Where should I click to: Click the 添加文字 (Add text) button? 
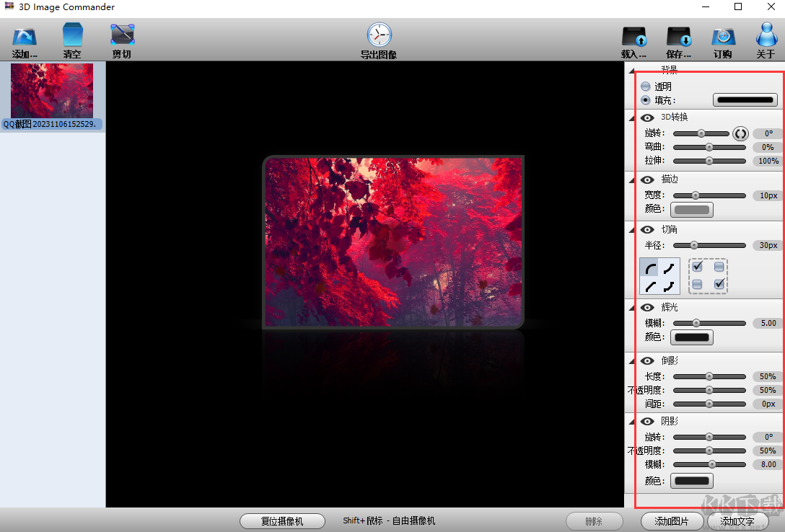[737, 521]
